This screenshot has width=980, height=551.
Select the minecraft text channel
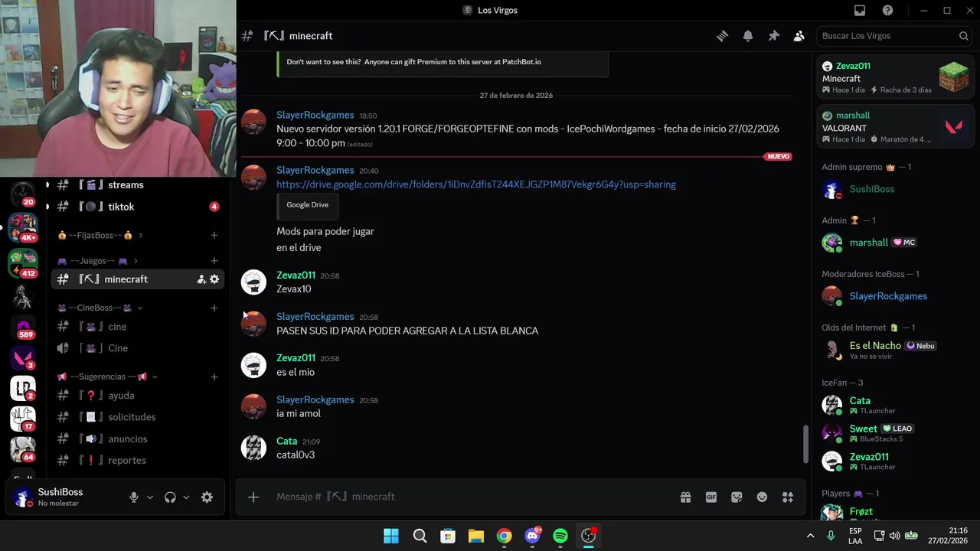(136, 279)
